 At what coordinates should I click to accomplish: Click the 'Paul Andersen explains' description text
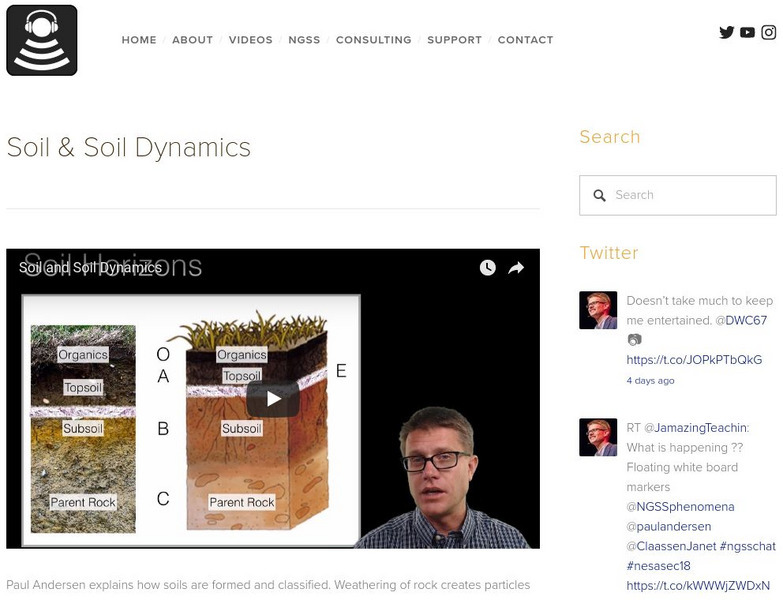click(x=268, y=585)
